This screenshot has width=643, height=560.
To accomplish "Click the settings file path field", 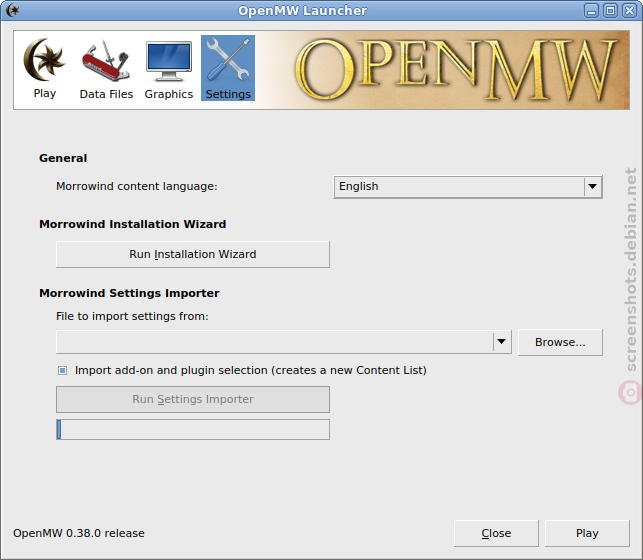I will [x=274, y=342].
